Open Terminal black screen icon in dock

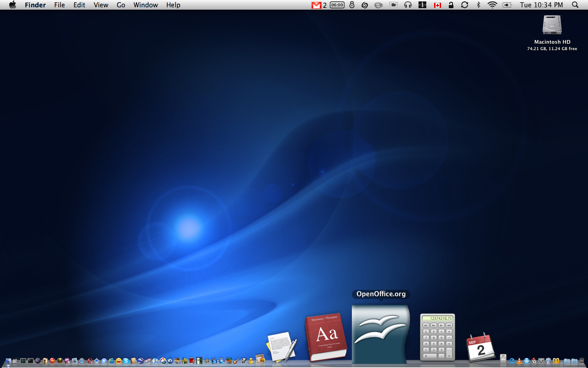30,361
